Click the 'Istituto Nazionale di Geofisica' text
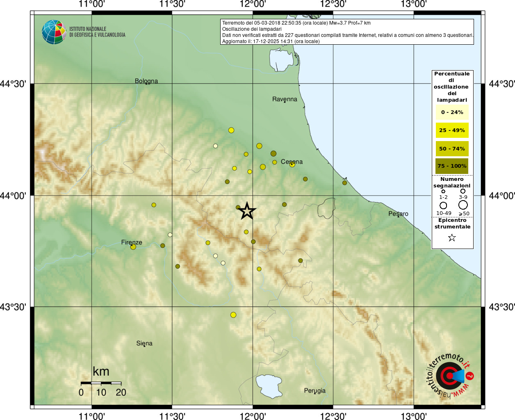Screen dimensions: 515x420 pyautogui.click(x=97, y=32)
